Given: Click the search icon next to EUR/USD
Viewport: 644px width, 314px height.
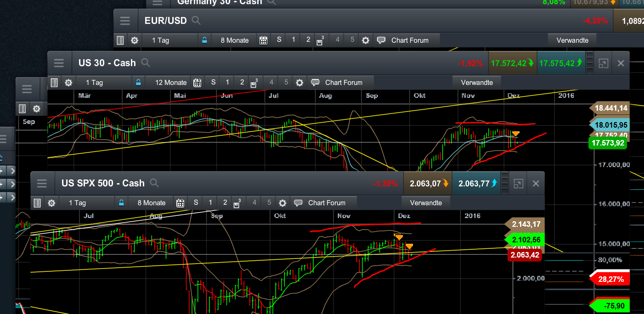Looking at the screenshot, I should [x=196, y=20].
